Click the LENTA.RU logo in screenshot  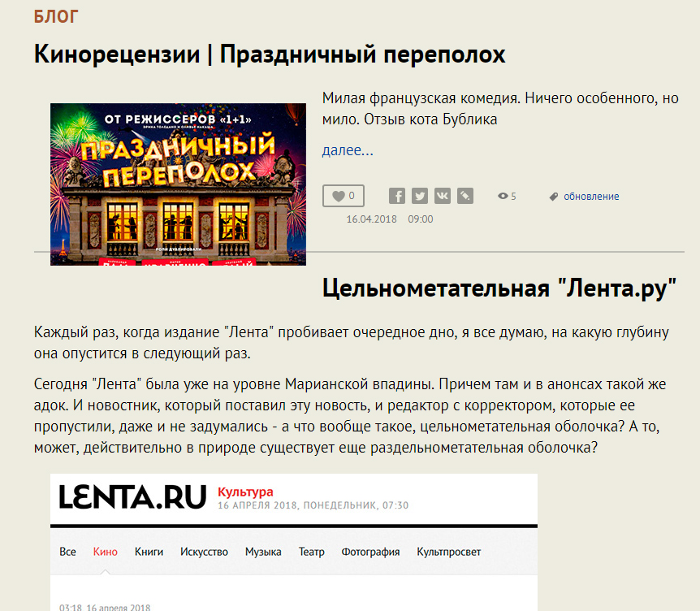(x=132, y=496)
